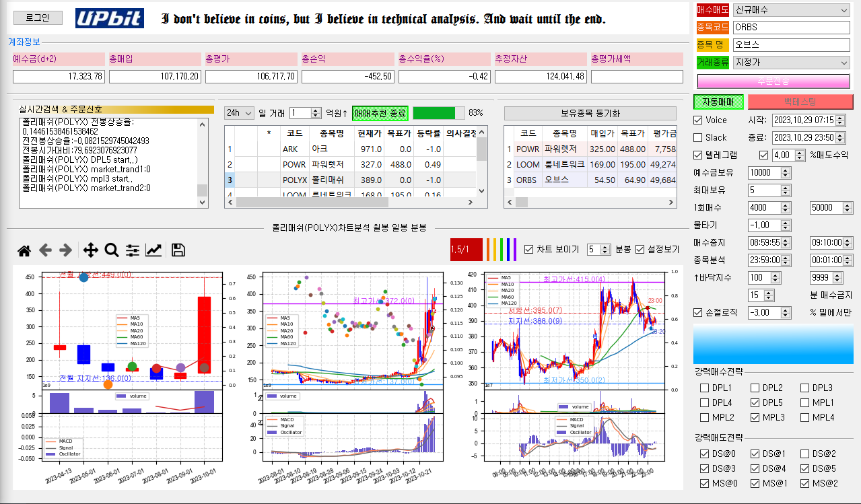Select the 코드 column header in recommendation table
The image size is (861, 504).
(294, 133)
